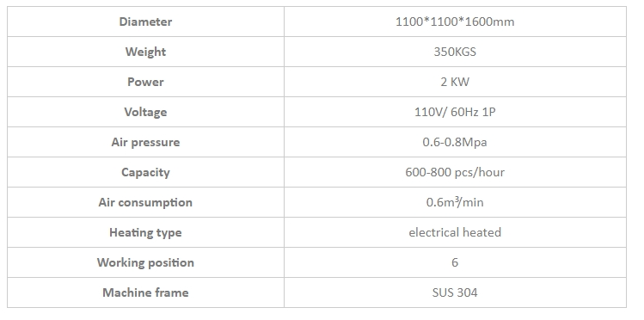The height and width of the screenshot is (320, 644).
Task: Select the 600-800 pcs/hour value
Action: pos(455,172)
